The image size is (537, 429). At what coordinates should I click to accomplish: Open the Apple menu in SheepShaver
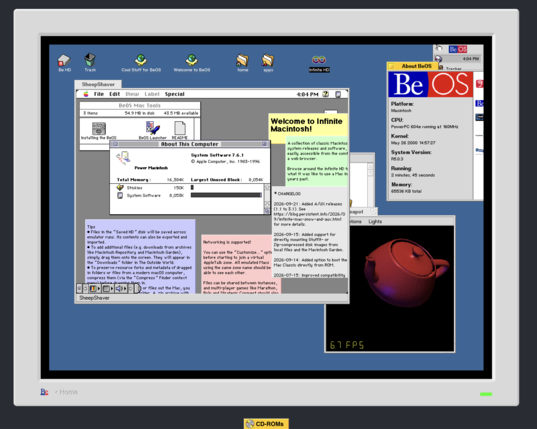[86, 94]
